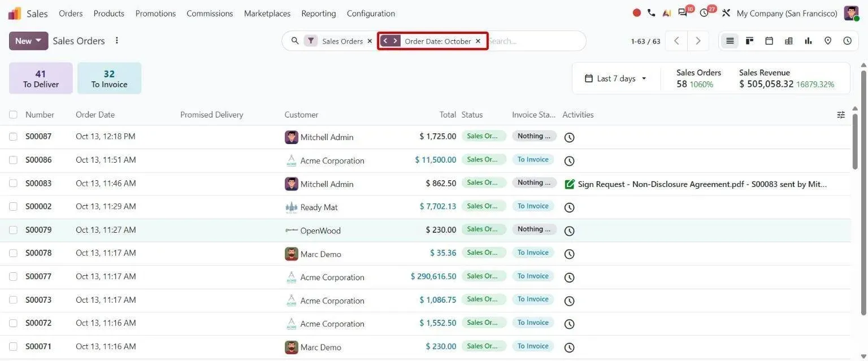Screen dimensions: 868x361
Task: Tick the select-all checkbox in table header
Action: click(x=13, y=115)
